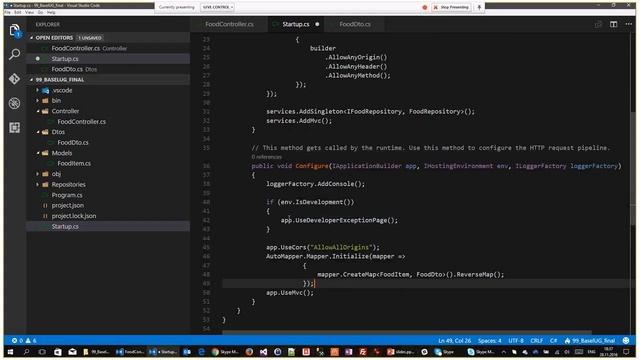Open Microsoft Edge from the taskbar
This screenshot has width=640, height=360.
[202, 351]
